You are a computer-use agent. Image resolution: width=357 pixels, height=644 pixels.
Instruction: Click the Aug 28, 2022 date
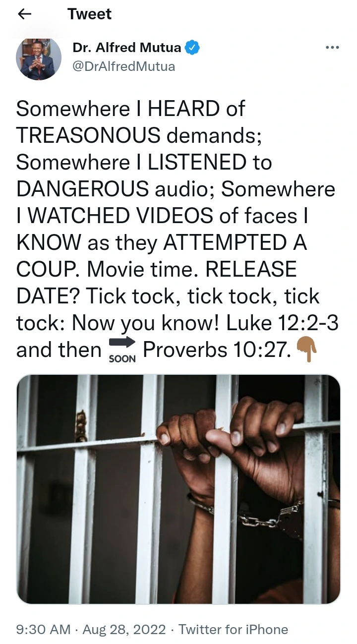[x=124, y=630]
